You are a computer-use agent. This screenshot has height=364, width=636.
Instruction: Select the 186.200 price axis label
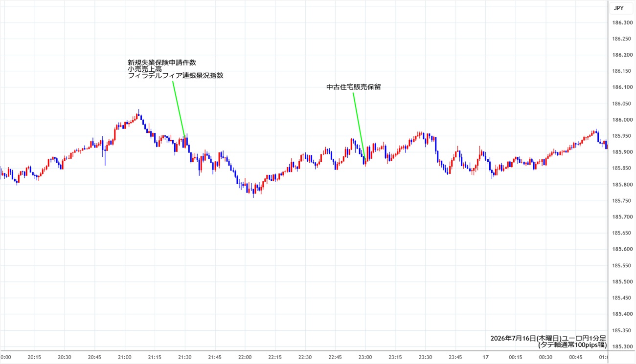(621, 55)
